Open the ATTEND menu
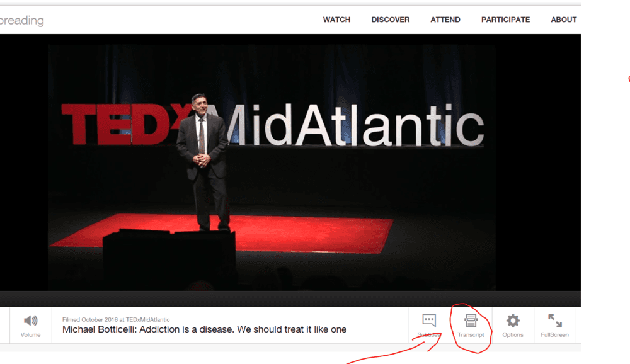 point(445,20)
